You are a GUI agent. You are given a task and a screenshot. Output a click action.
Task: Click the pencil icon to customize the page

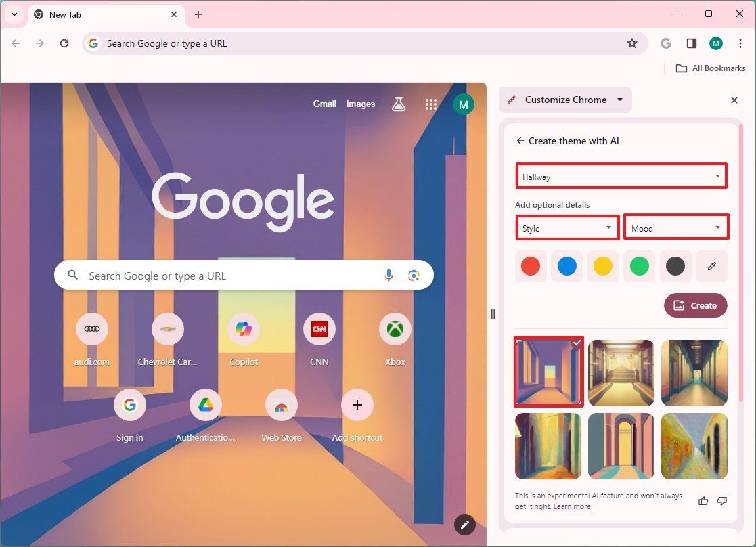click(465, 525)
